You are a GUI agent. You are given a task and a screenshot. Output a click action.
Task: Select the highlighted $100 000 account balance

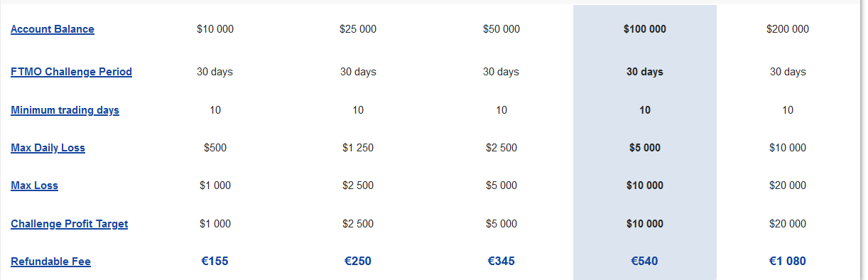pyautogui.click(x=645, y=29)
